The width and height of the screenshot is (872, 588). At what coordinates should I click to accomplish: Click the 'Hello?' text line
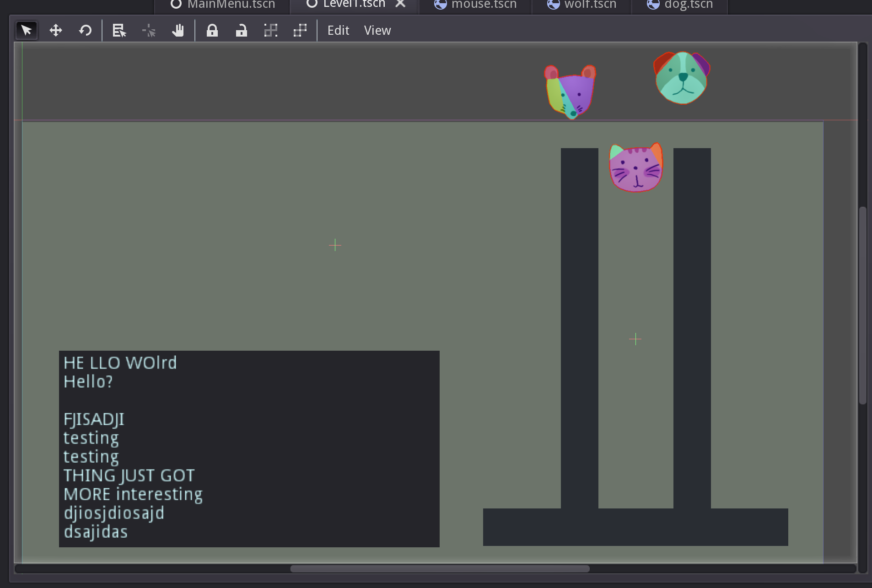click(88, 382)
